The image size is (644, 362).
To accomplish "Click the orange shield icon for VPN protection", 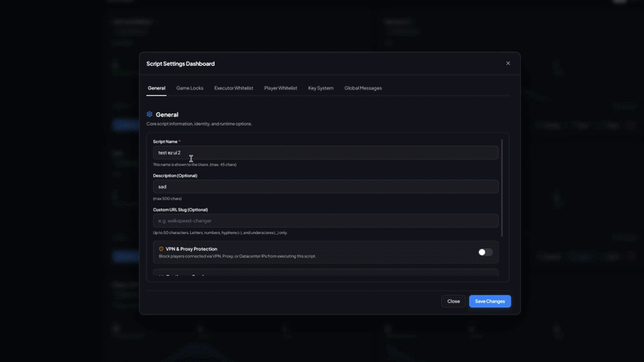I will (x=161, y=249).
